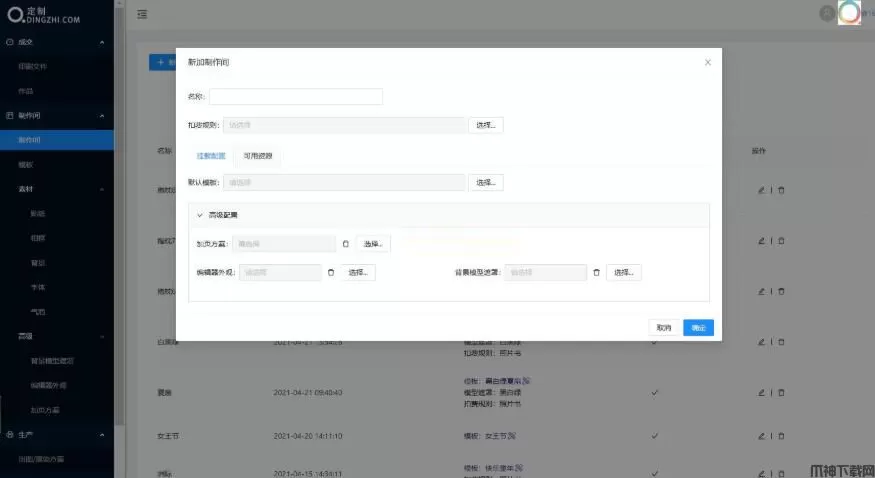This screenshot has height=478, width=875.
Task: Open user avatar in top right corner
Action: coord(849,13)
